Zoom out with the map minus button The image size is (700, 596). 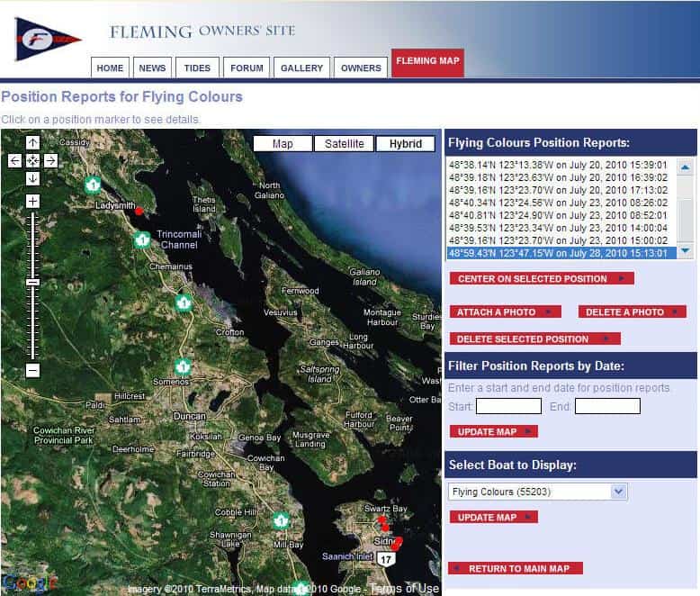point(32,370)
